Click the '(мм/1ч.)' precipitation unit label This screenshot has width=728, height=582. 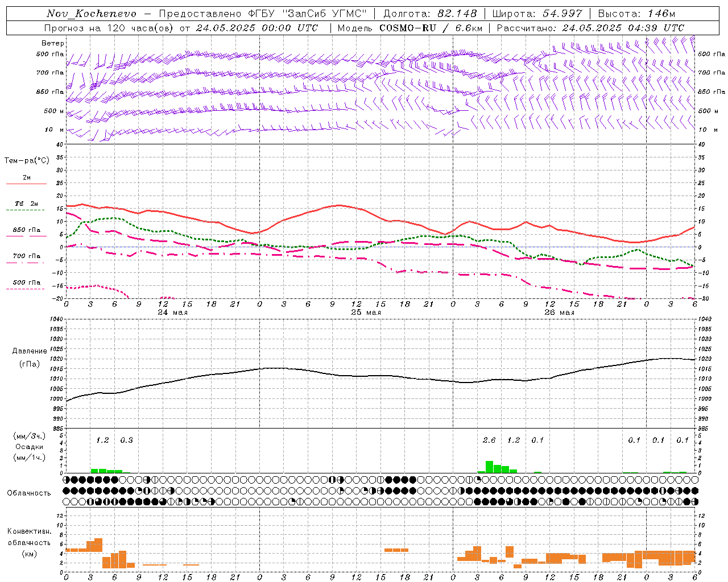coord(29,458)
